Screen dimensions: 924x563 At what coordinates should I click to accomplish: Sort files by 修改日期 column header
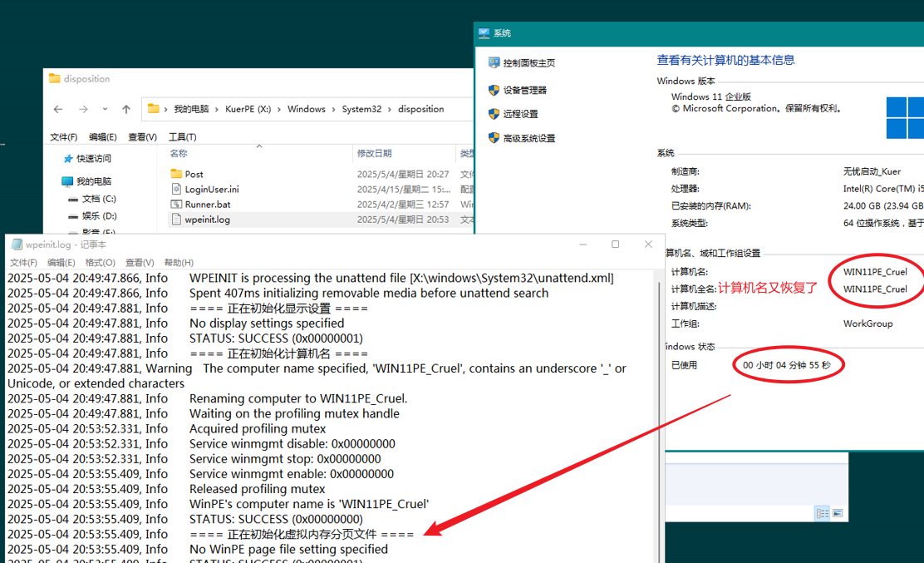click(374, 153)
